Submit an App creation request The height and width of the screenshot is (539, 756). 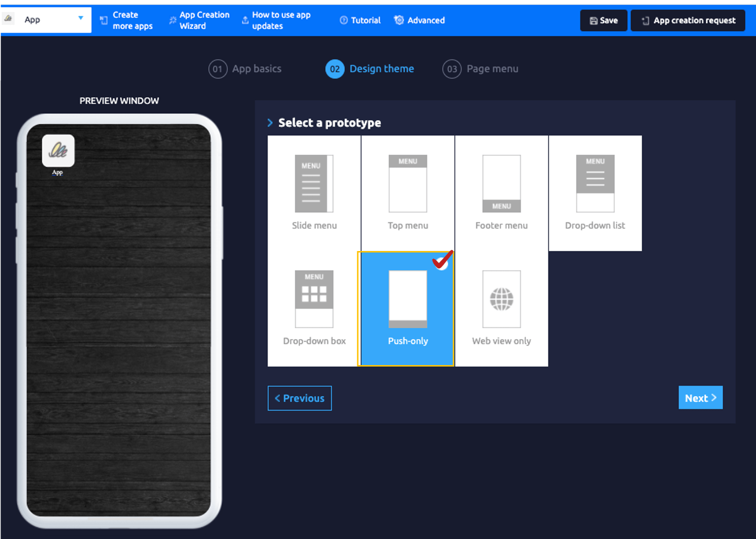(x=688, y=21)
